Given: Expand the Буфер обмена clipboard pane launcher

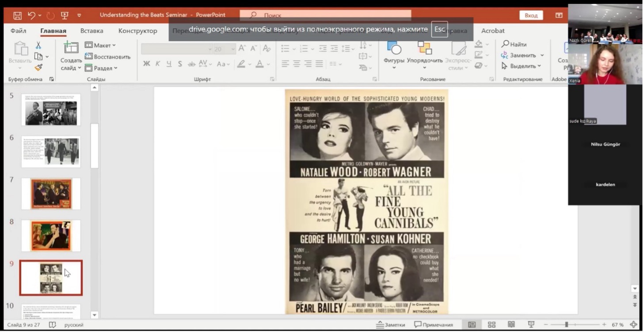Looking at the screenshot, I should coord(52,79).
